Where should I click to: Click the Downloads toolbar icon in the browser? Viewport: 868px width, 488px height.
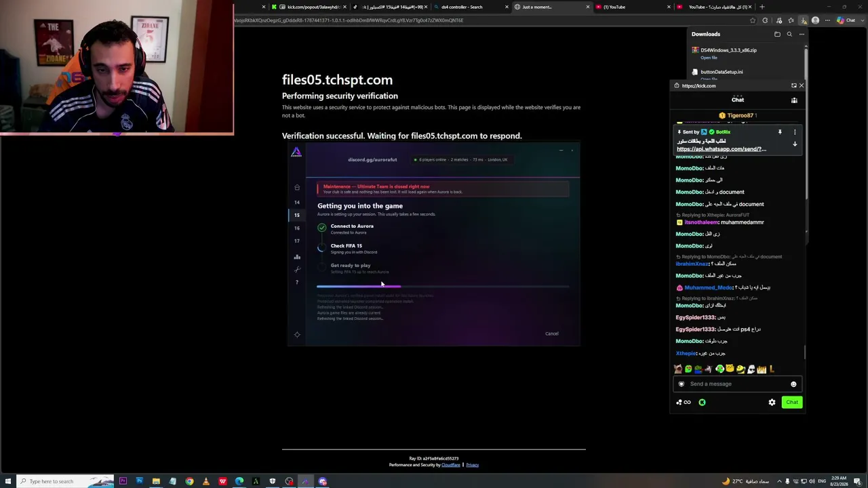(804, 20)
